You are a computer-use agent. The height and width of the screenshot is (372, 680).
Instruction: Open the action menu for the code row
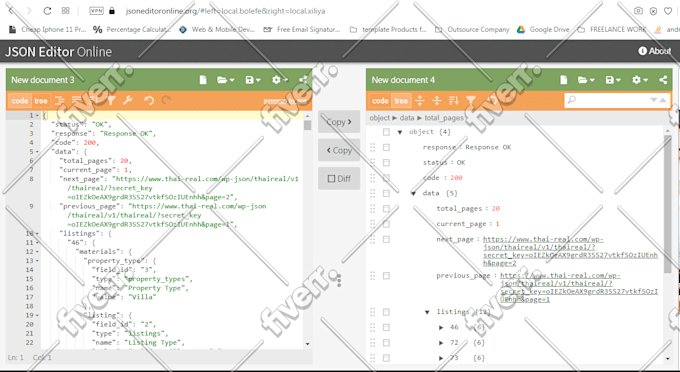pyautogui.click(x=386, y=178)
